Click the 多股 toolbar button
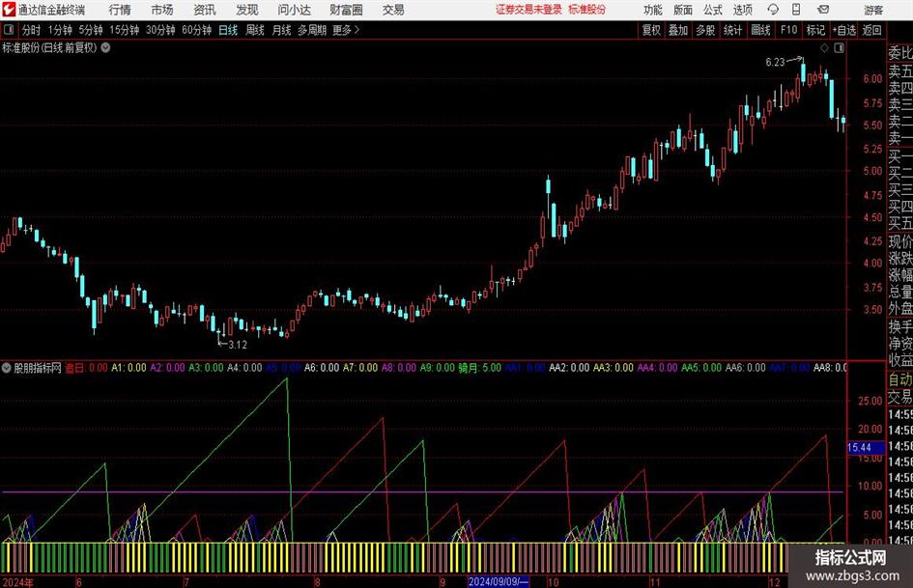This screenshot has width=913, height=588. [705, 30]
